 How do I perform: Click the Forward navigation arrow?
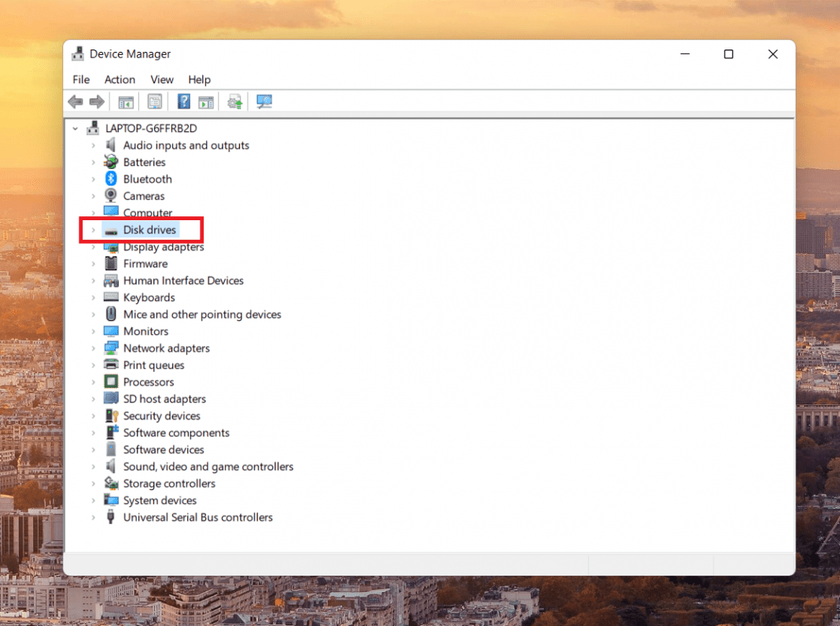pos(97,101)
